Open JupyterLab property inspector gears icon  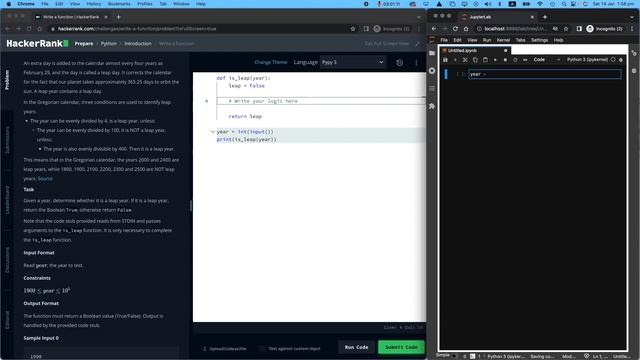tap(633, 53)
